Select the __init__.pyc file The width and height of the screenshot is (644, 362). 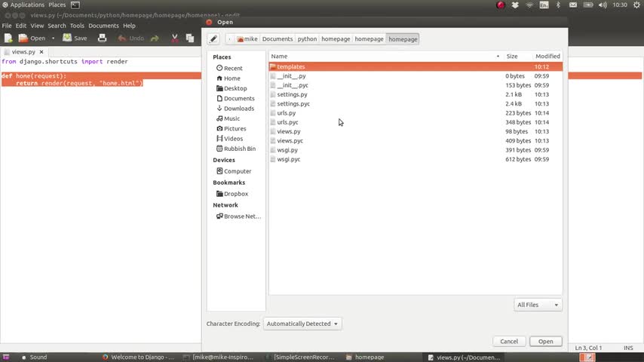click(416, 85)
